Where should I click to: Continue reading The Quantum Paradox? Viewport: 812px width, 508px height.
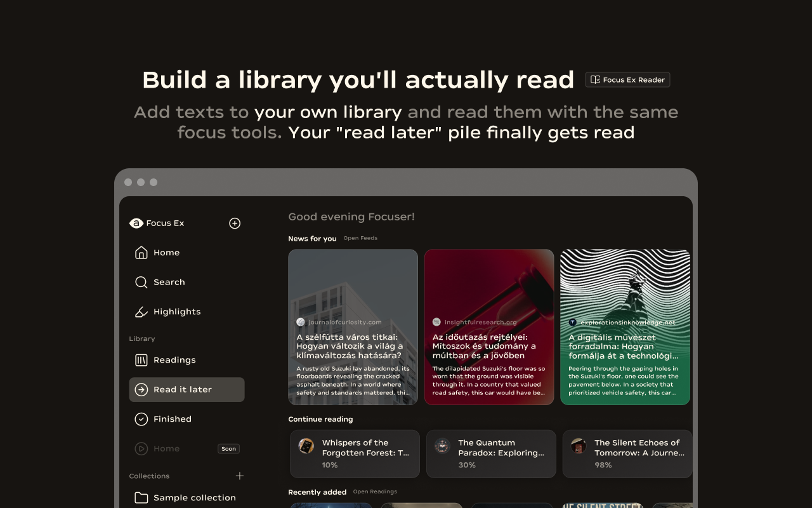[491, 454]
